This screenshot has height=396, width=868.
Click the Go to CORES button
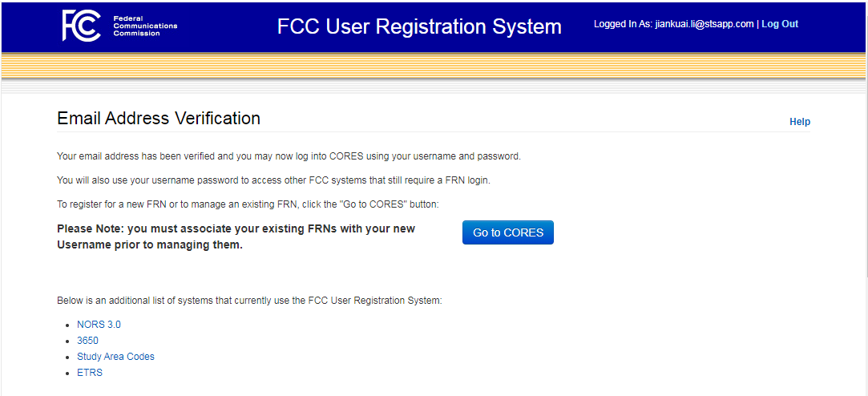[507, 232]
